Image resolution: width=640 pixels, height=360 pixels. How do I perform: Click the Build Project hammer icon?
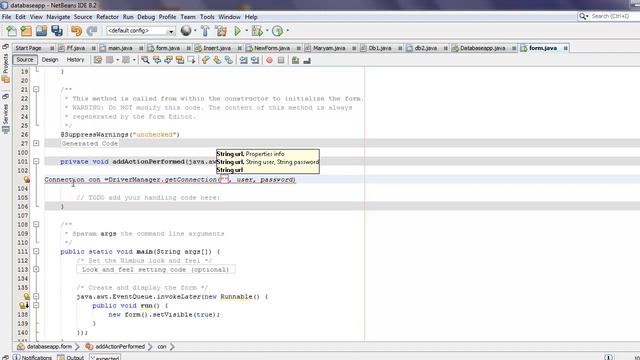[205, 31]
